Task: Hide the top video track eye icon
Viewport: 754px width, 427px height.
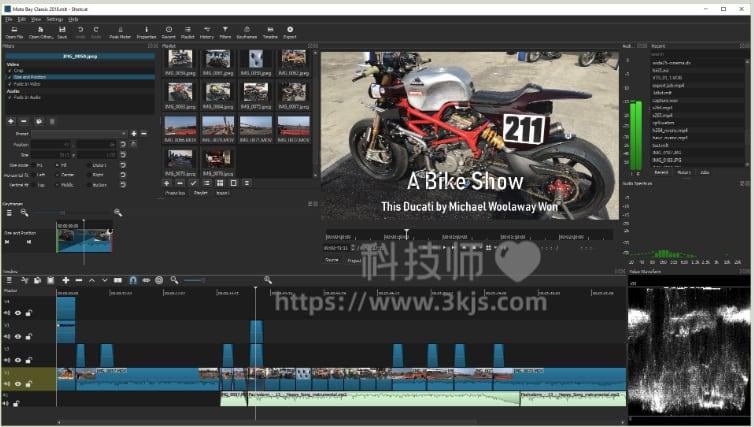Action: click(x=18, y=313)
